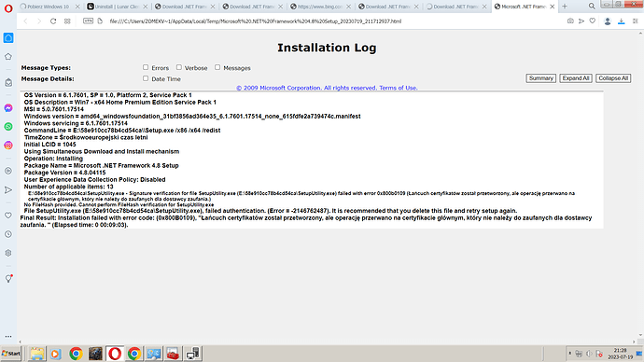Toggle the Errors checkbox
Image resolution: width=644 pixels, height=362 pixels.
click(146, 67)
